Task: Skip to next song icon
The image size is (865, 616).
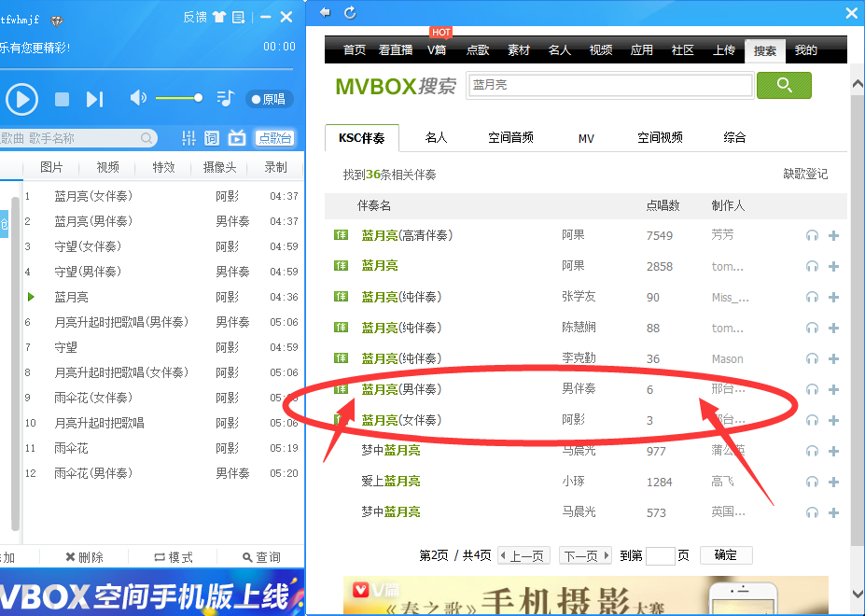Action: pos(94,99)
